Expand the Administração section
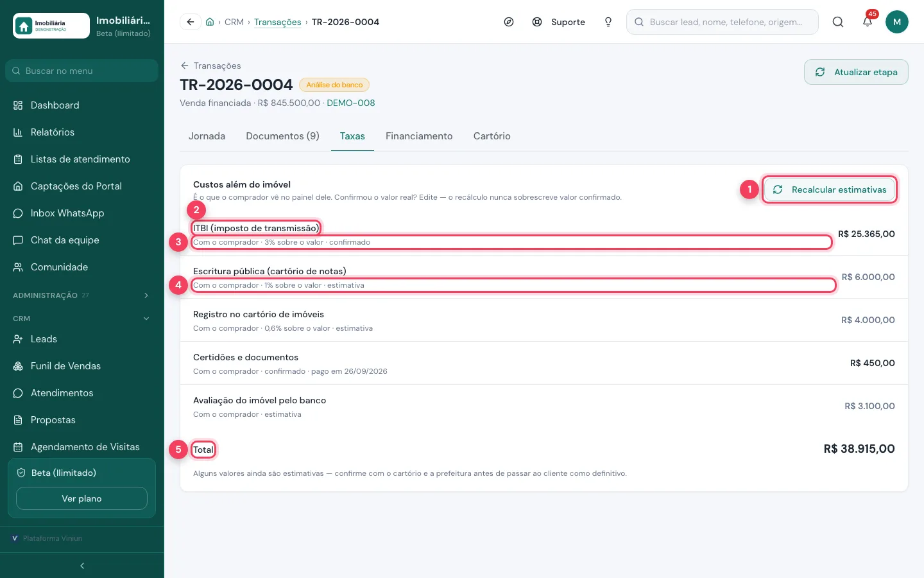 point(82,295)
